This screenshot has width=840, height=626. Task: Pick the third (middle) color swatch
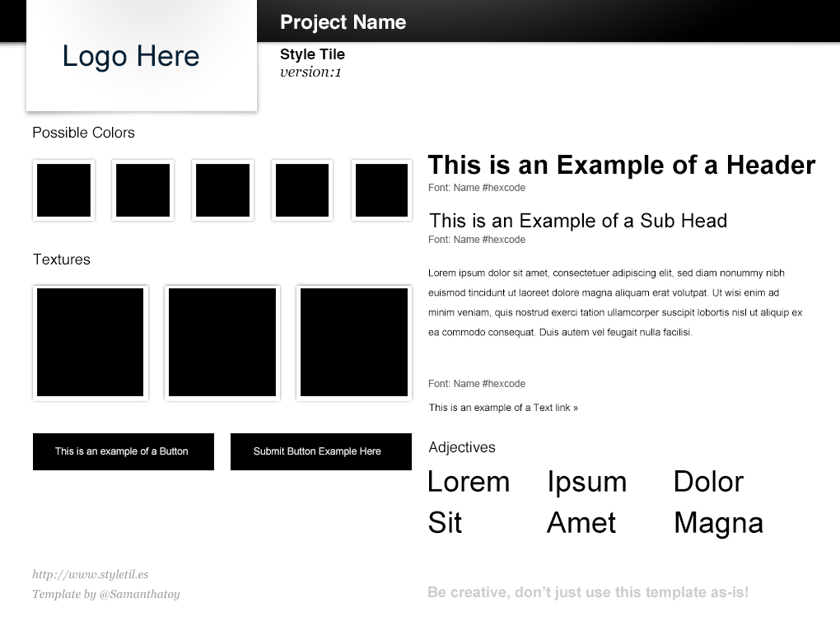pyautogui.click(x=223, y=190)
